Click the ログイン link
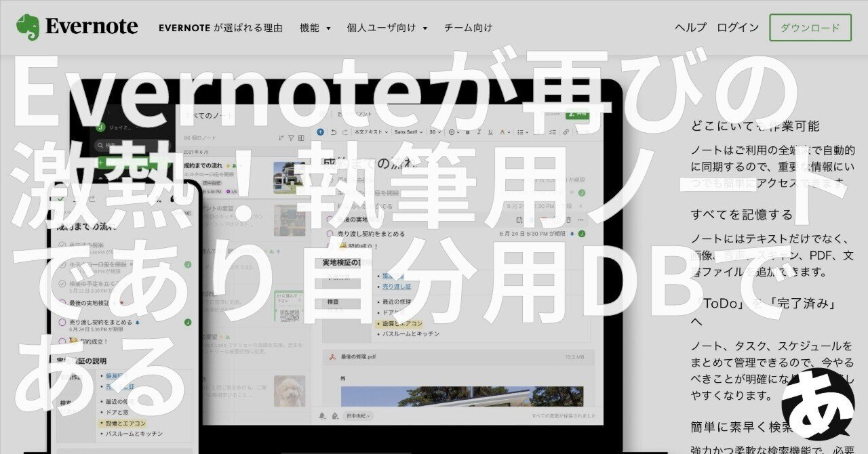Screen dimensions: 868x454 pyautogui.click(x=737, y=28)
